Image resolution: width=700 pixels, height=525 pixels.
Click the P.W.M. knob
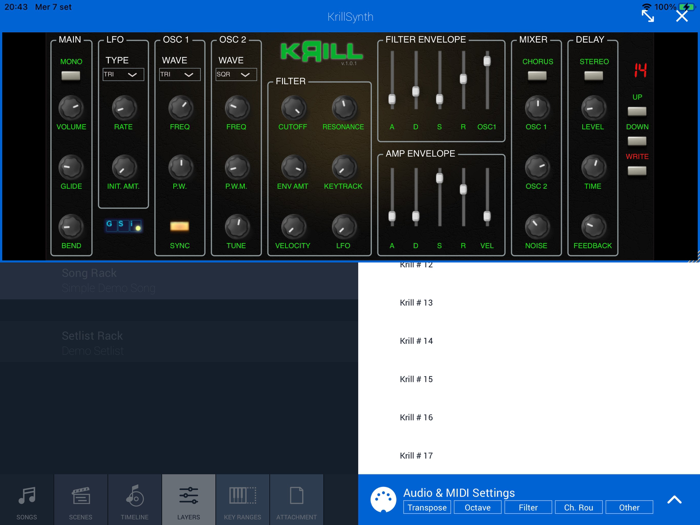237,167
